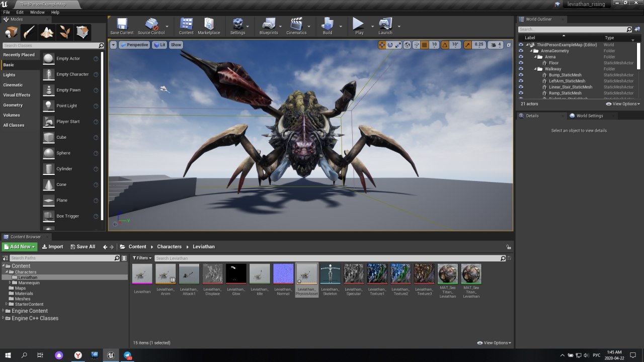Open the Edit menu
This screenshot has height=362, width=644.
tap(20, 12)
